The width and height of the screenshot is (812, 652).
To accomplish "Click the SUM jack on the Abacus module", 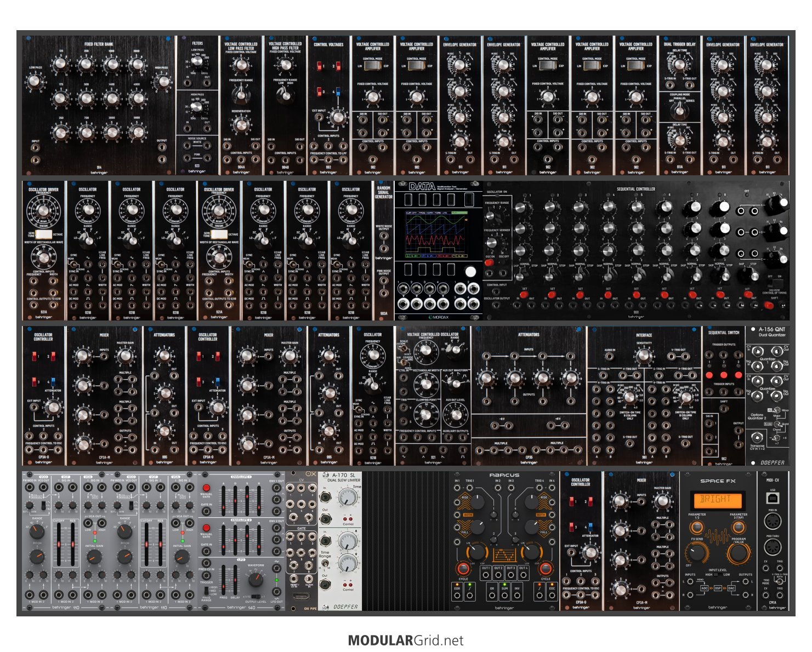I will coord(504,596).
